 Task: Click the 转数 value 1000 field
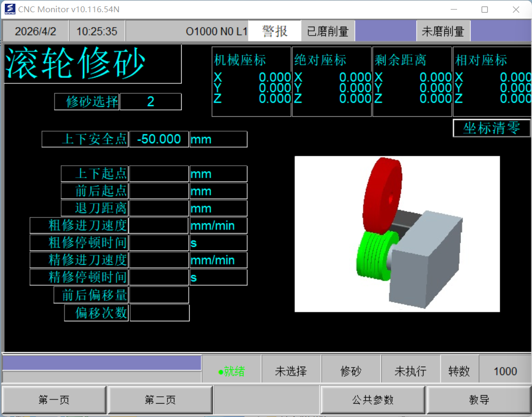505,371
